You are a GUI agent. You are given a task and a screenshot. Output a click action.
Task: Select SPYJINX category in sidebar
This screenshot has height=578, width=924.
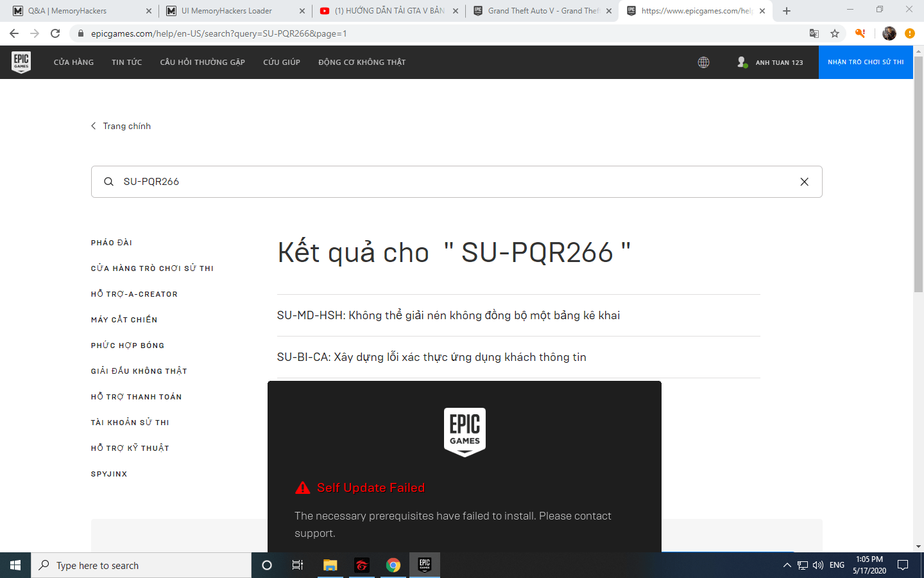[109, 474]
